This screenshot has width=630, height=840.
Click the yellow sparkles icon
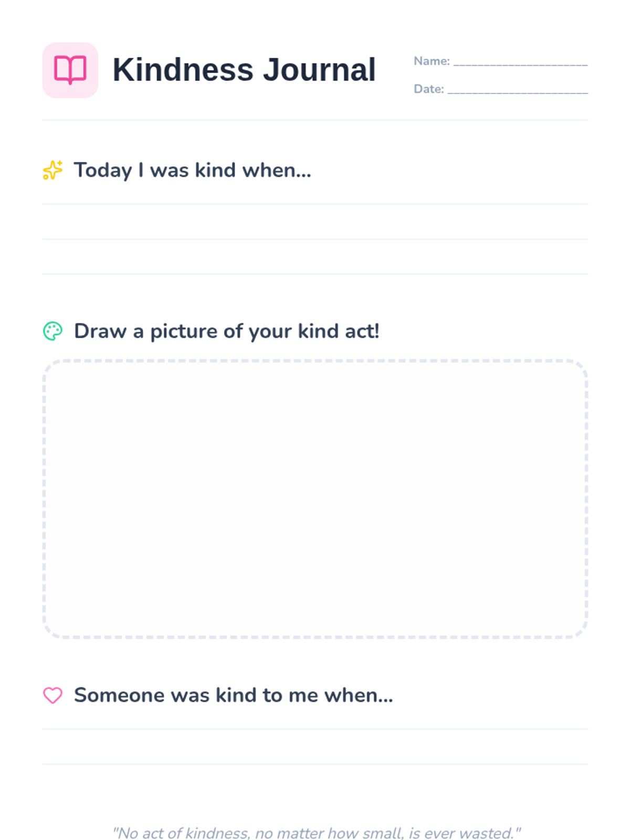click(x=52, y=170)
